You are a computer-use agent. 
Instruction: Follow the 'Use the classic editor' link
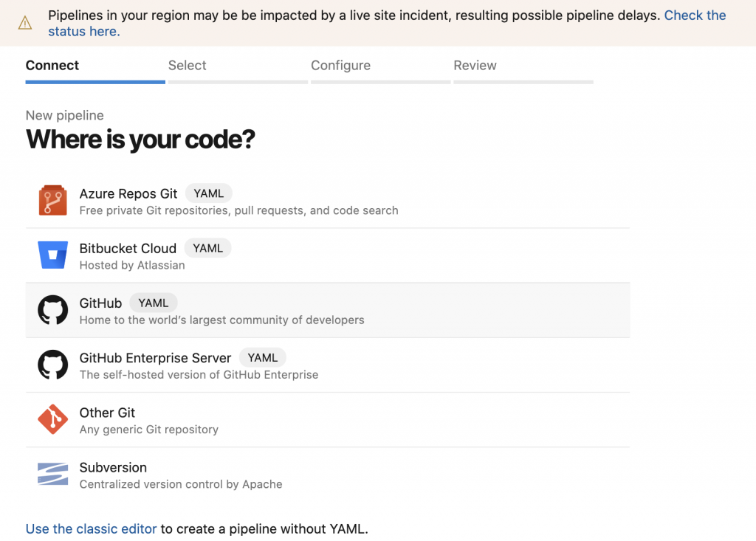pos(92,528)
